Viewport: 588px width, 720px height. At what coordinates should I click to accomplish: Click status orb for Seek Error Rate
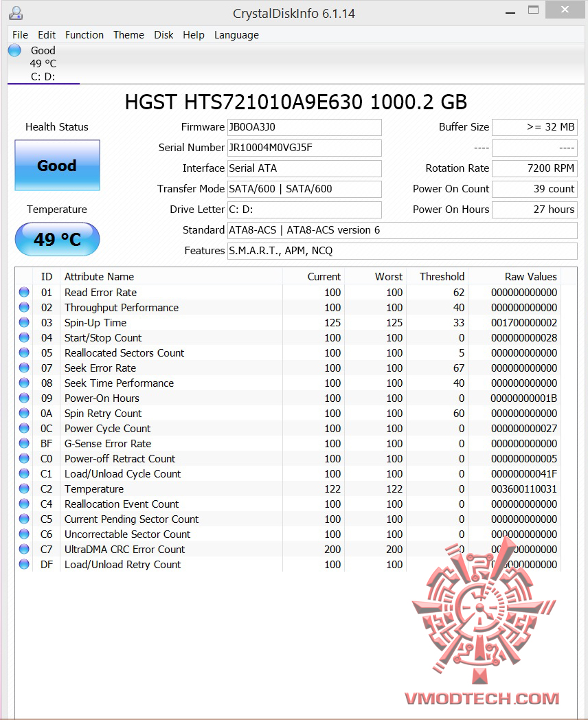(x=24, y=368)
